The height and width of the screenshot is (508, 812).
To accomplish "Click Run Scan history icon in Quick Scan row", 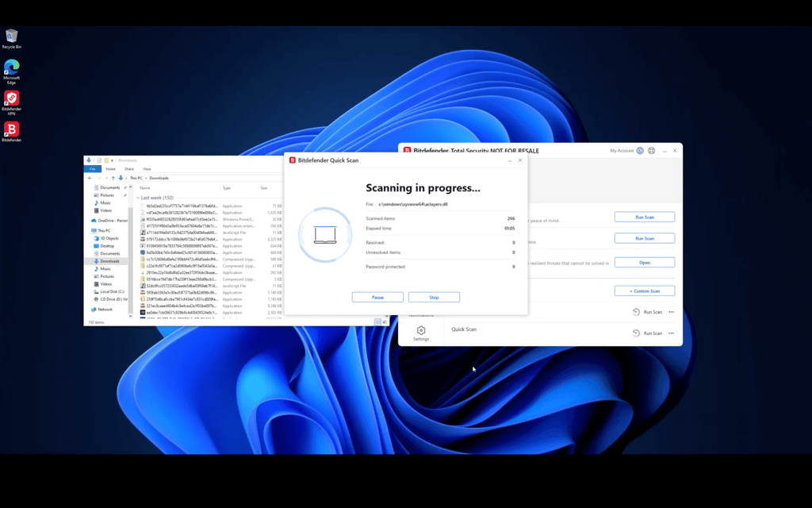I will (x=636, y=333).
